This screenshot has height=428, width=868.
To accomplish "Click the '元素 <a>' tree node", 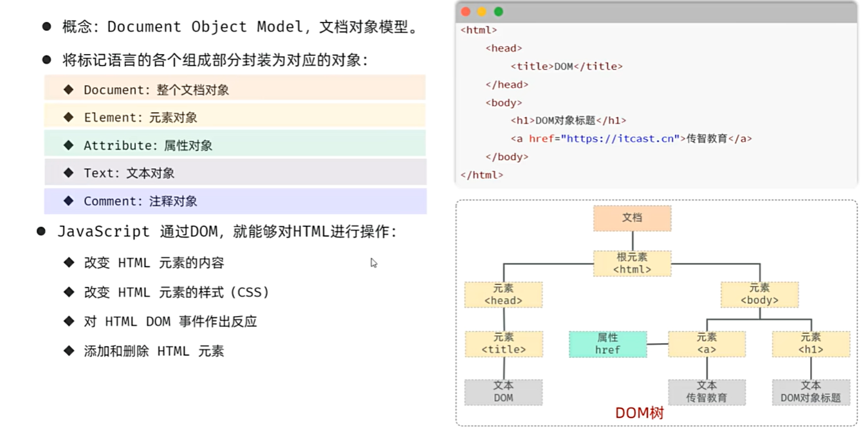I will tap(706, 344).
